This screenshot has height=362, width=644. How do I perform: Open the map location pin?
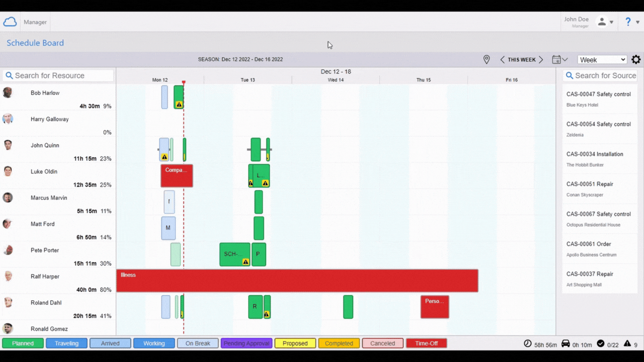coord(487,60)
